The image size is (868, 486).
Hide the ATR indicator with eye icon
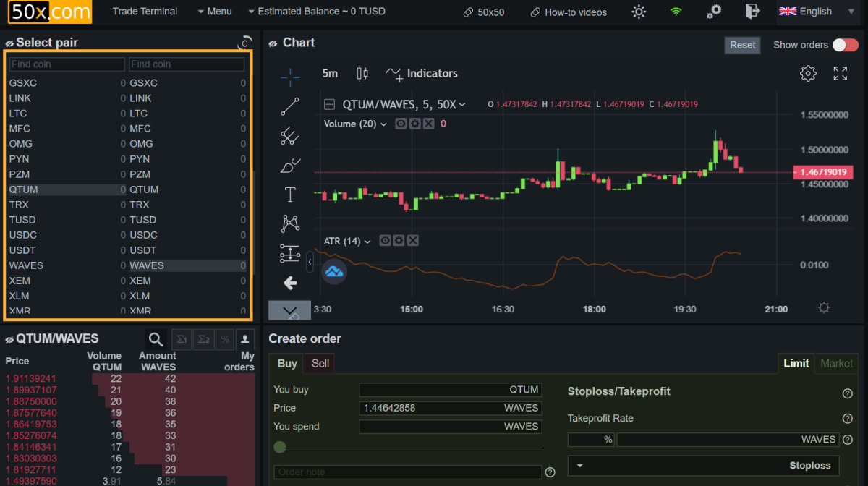385,241
